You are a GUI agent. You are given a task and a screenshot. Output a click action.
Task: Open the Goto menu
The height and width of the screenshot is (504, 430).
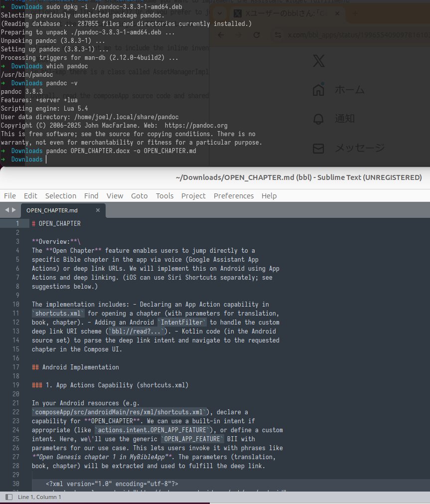139,196
